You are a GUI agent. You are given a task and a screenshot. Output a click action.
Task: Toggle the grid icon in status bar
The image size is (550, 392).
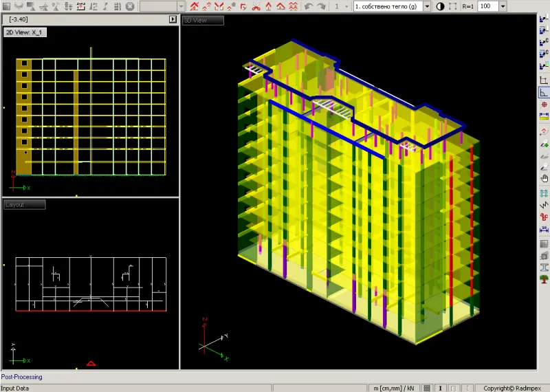click(427, 388)
